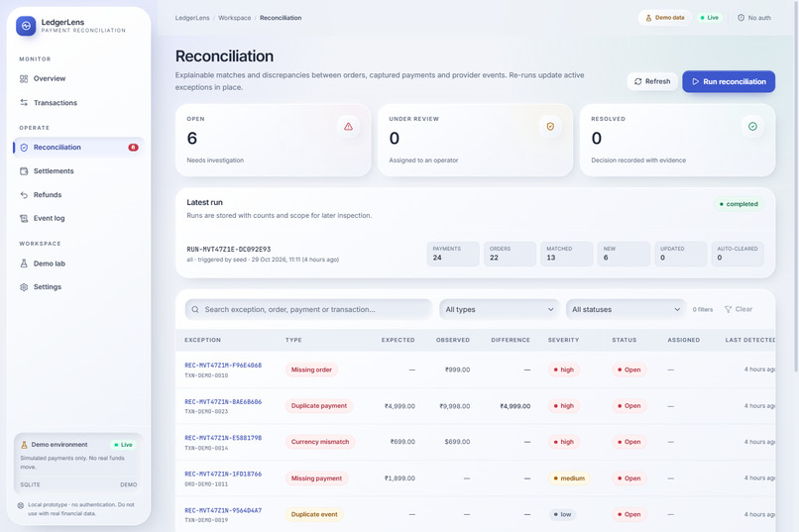799x532 pixels.
Task: Click the page vertical scrollbar
Action: pos(796,186)
